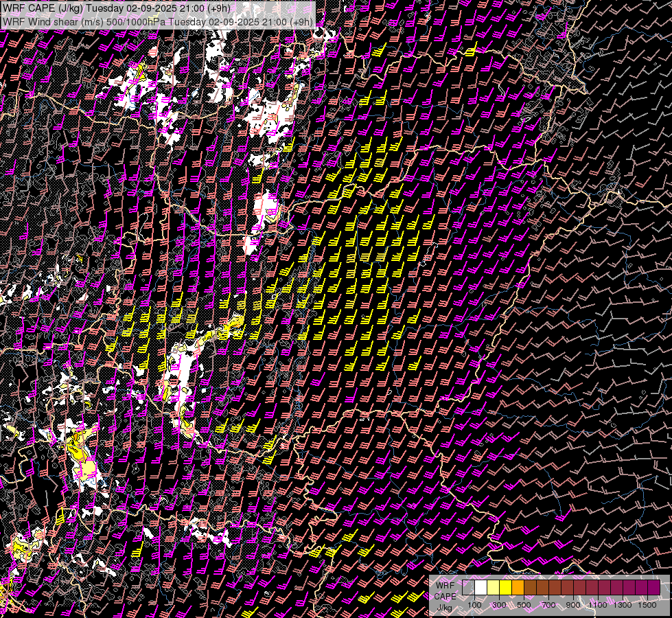Select the purple swatch at scale end

tap(654, 588)
